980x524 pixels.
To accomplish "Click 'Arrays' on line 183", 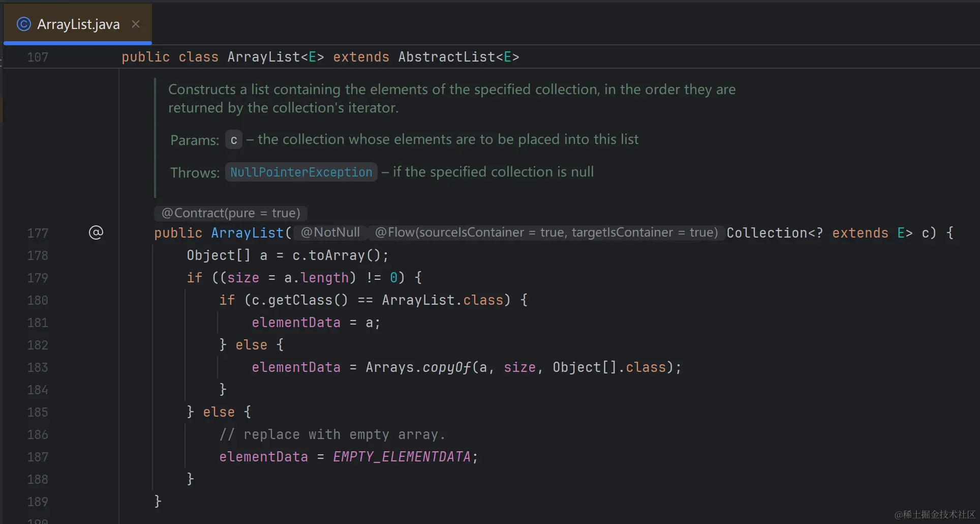I will [390, 367].
